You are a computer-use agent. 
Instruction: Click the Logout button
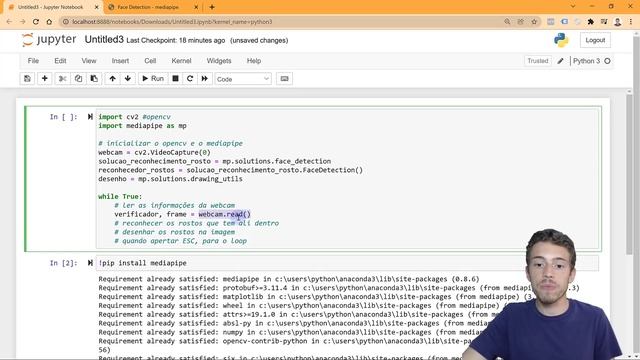(x=595, y=40)
